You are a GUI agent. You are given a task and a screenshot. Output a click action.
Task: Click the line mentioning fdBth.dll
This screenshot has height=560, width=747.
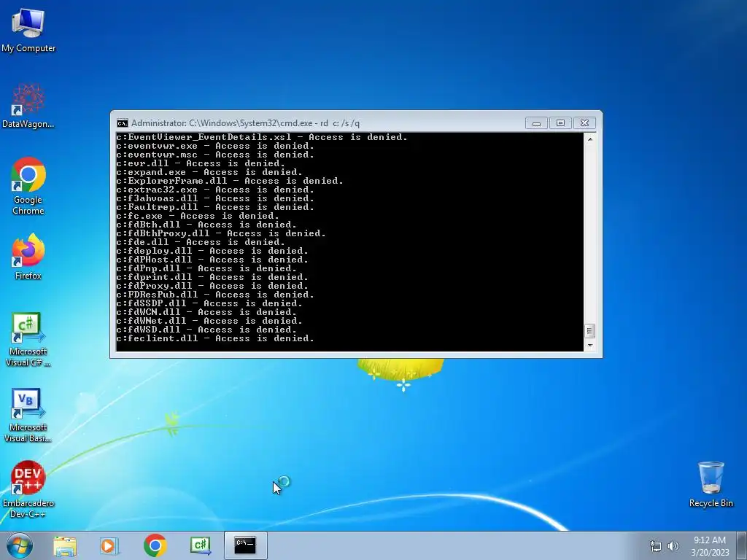point(206,225)
